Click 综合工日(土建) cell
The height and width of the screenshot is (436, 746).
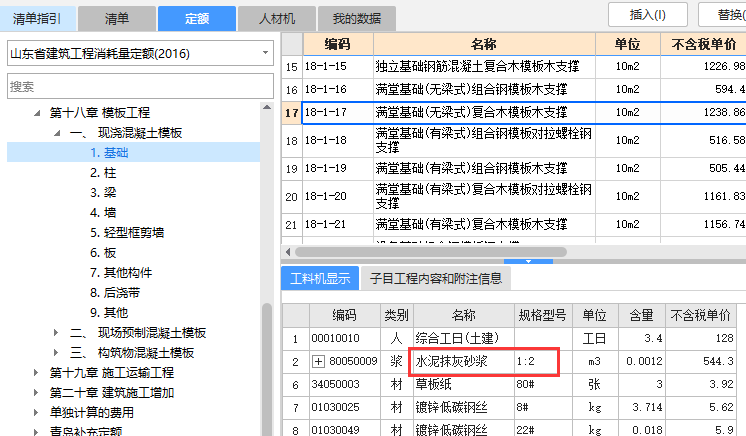(x=464, y=338)
